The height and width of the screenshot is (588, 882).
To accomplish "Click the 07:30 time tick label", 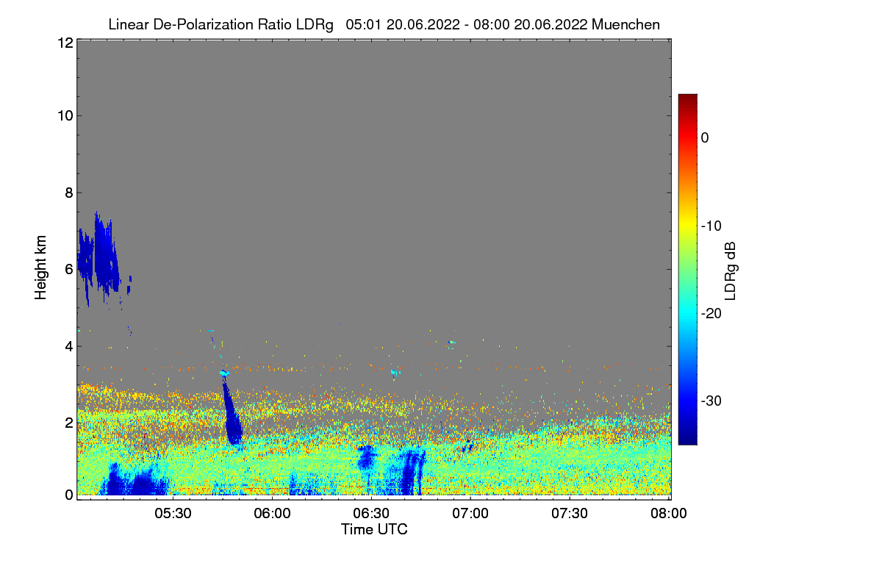I will [570, 514].
